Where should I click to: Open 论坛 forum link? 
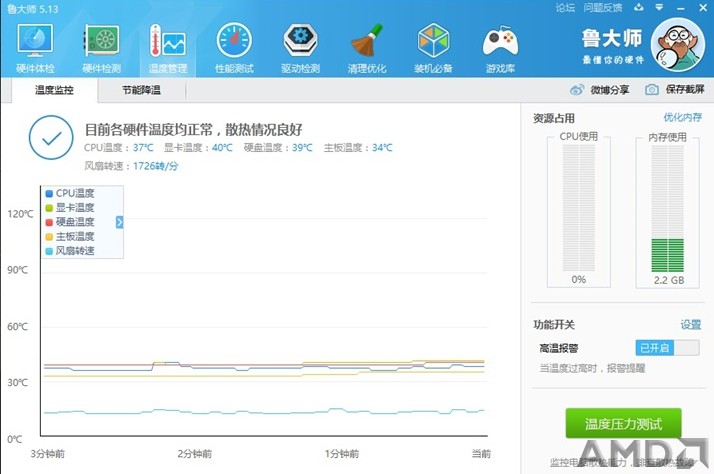coord(565,8)
